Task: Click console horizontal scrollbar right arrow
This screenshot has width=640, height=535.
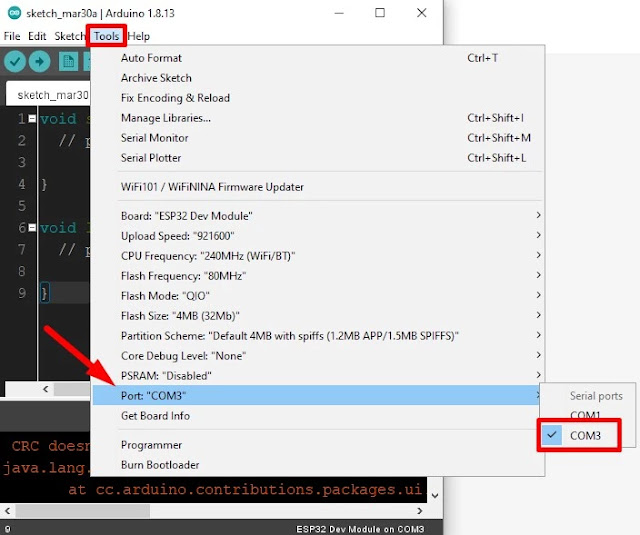Action: point(420,511)
